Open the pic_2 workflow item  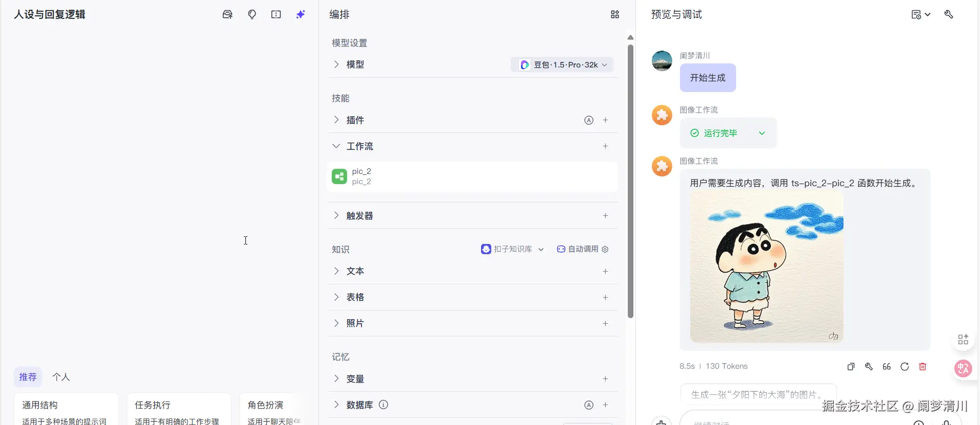coord(472,177)
